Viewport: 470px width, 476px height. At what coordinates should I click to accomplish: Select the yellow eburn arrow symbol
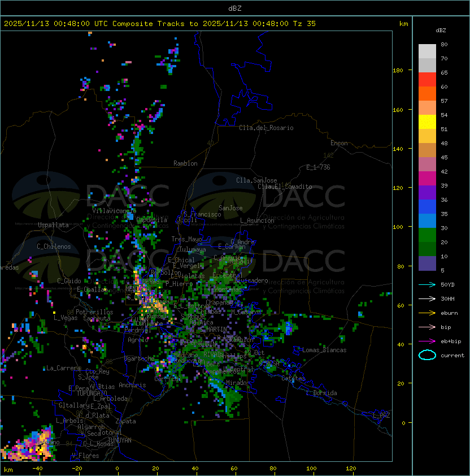coord(427,313)
